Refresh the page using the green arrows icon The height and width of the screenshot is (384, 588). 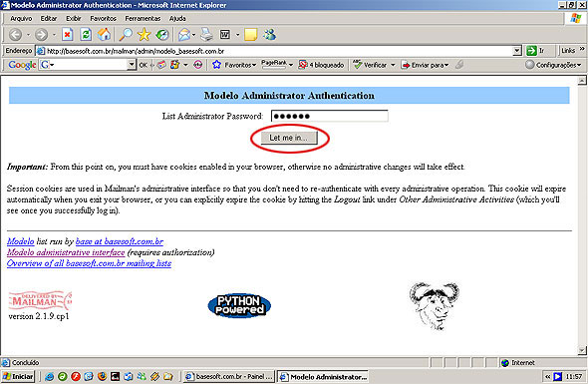click(x=86, y=35)
